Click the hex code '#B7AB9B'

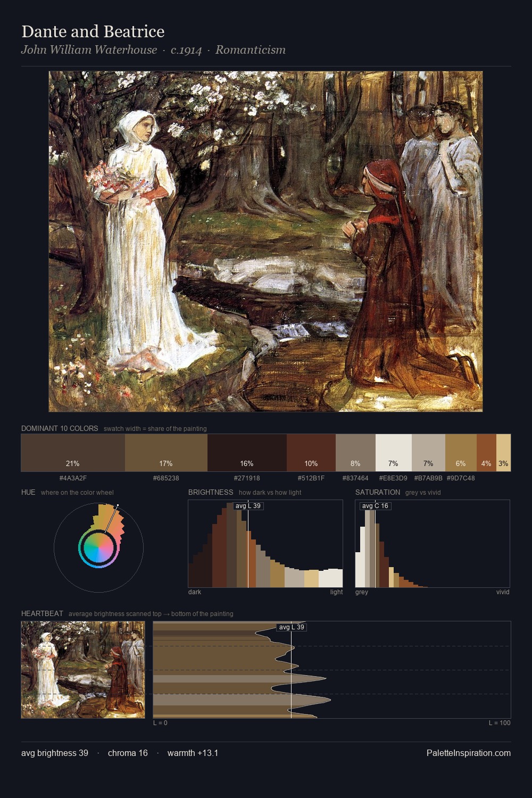tap(428, 478)
